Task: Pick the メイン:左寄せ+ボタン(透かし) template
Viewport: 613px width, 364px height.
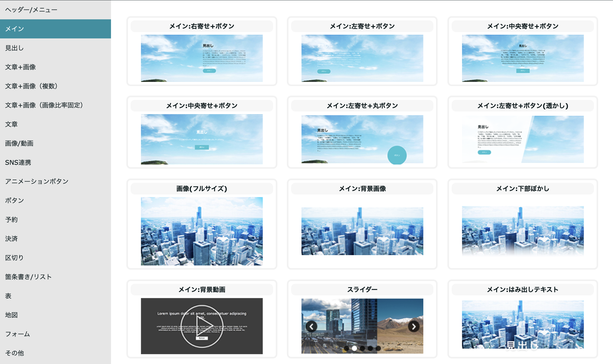Action: pyautogui.click(x=523, y=139)
